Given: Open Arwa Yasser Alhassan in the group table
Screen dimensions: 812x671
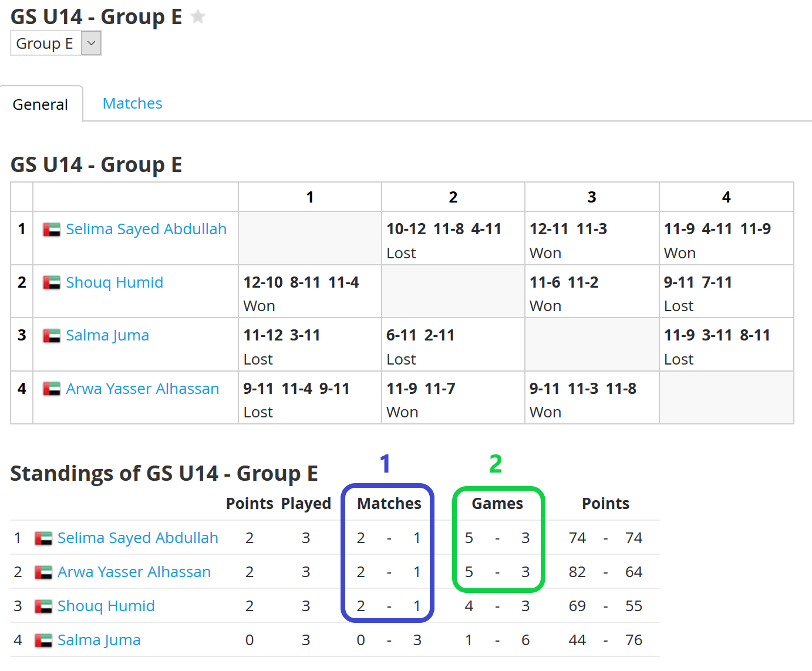Looking at the screenshot, I should tap(143, 389).
